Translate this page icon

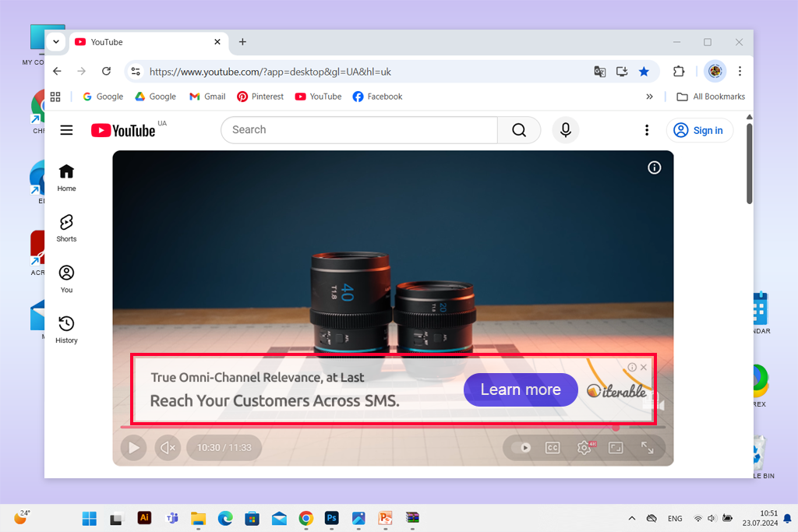coord(599,72)
